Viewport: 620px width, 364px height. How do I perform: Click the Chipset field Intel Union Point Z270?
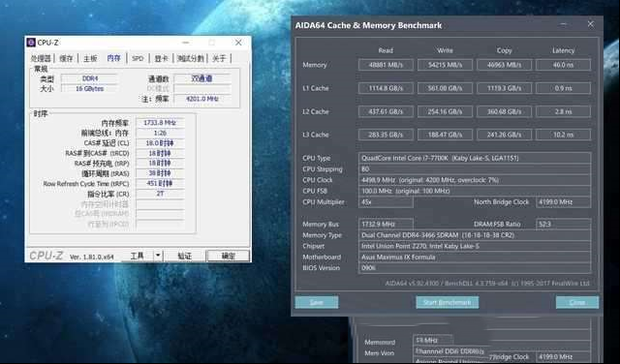pos(475,246)
